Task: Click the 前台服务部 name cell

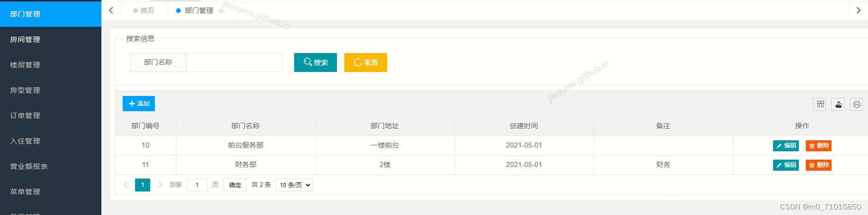Action: [x=246, y=145]
